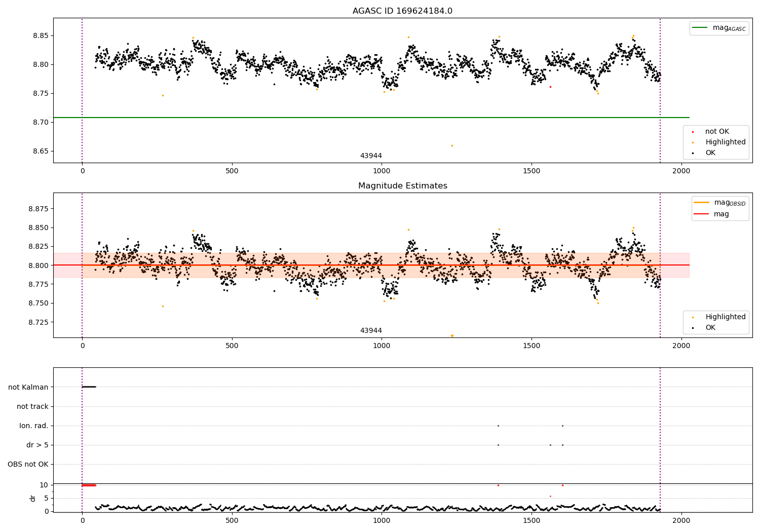The width and height of the screenshot is (760, 532).
Task: Select the red 'mag' legend line sample
Action: [x=702, y=214]
